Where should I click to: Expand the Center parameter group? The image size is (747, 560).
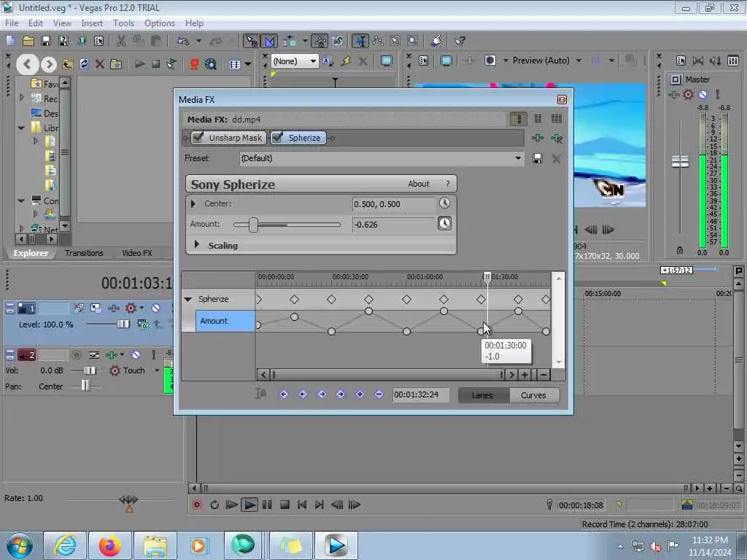point(193,204)
